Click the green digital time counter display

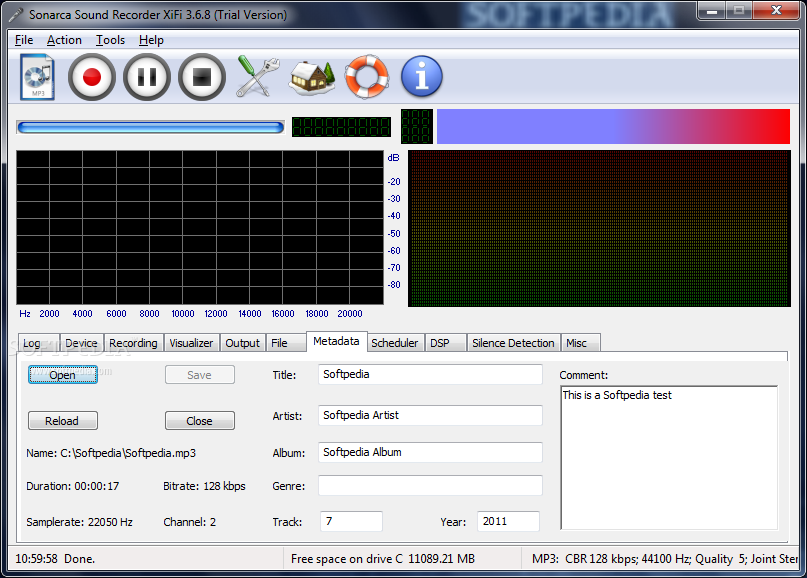click(341, 127)
